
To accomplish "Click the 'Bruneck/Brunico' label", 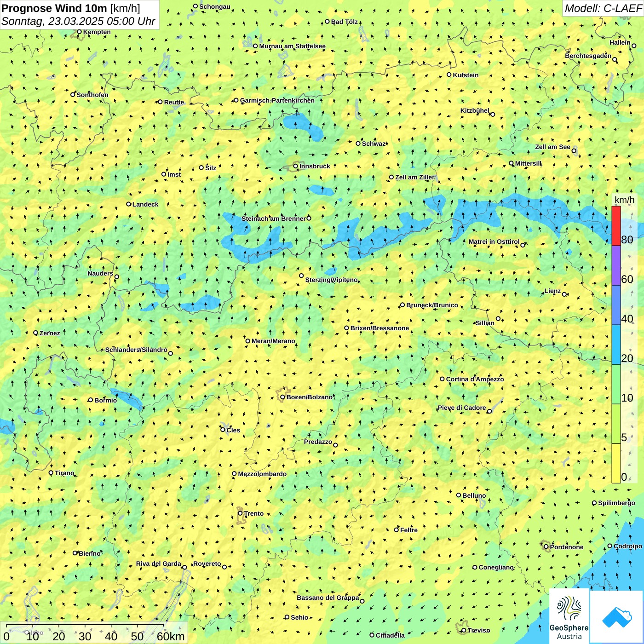I will 432,305.
